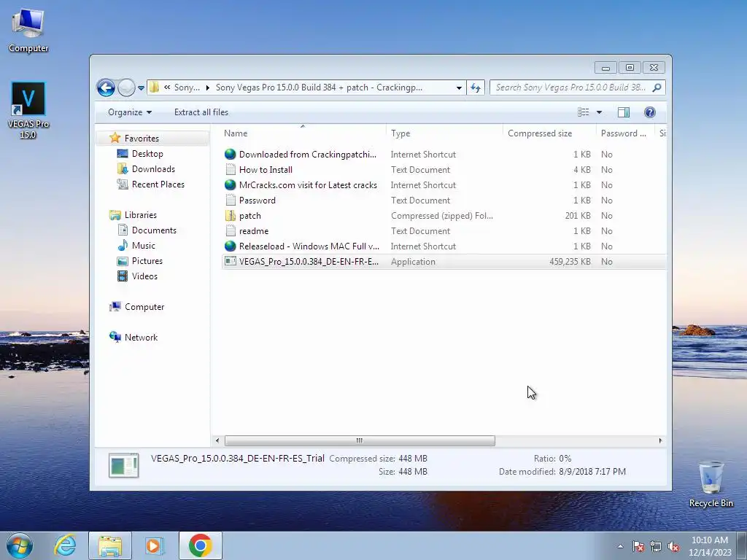Click the details pane file thumbnail
The width and height of the screenshot is (747, 560).
pyautogui.click(x=124, y=465)
